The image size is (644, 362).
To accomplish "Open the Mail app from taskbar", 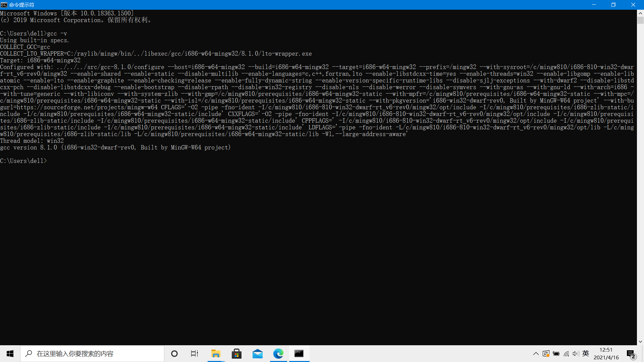I will (258, 354).
